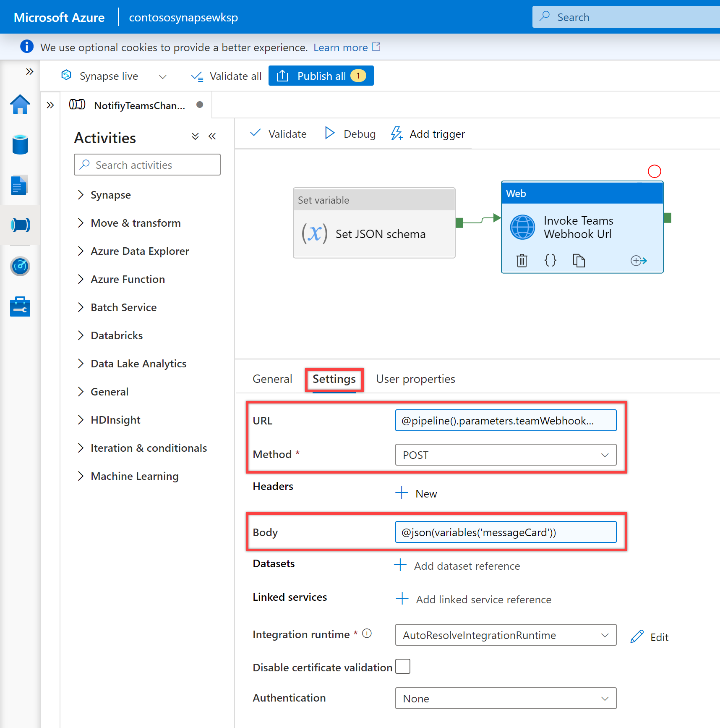This screenshot has width=720, height=728.
Task: Open the Monitor hub gauge icon
Action: point(20,266)
